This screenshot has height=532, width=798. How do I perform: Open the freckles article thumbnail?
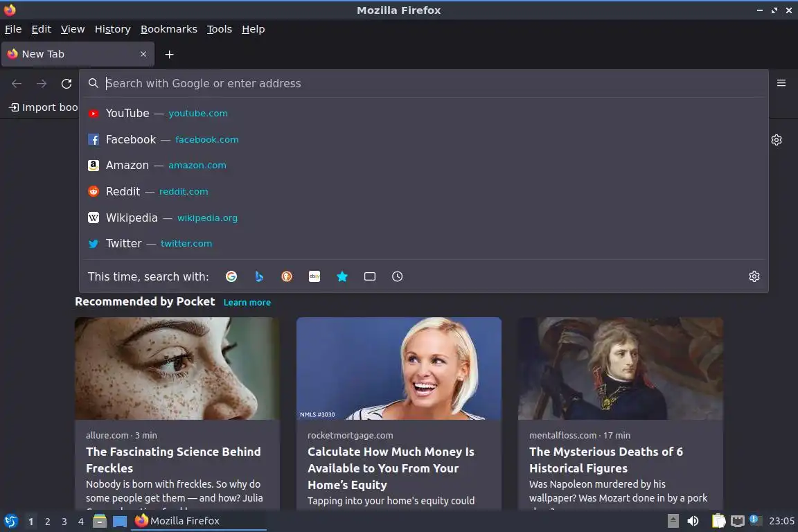[177, 369]
